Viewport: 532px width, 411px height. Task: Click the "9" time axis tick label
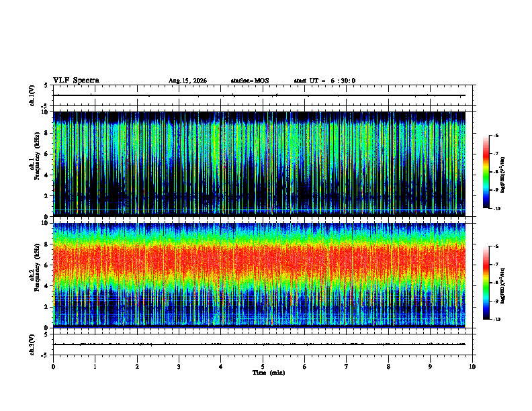(430, 367)
